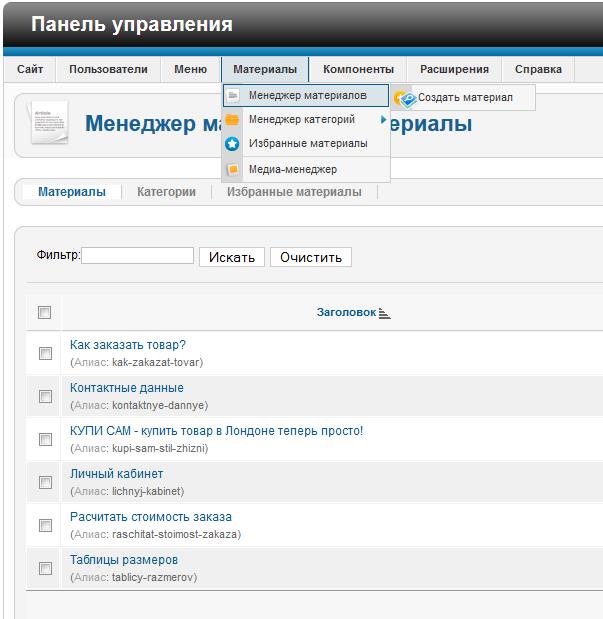Click the article page icon beside page title
The image size is (603, 619).
click(49, 123)
